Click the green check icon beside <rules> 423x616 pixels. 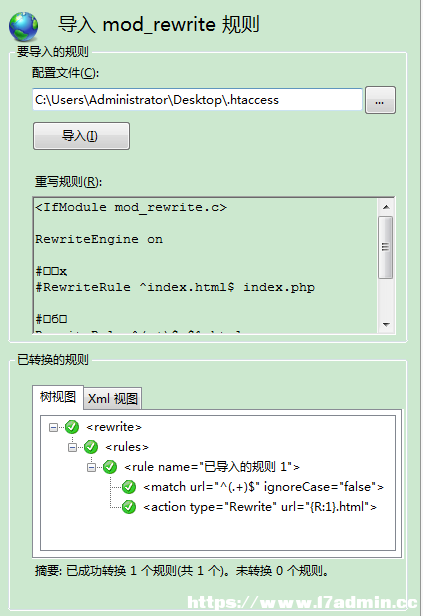point(91,447)
